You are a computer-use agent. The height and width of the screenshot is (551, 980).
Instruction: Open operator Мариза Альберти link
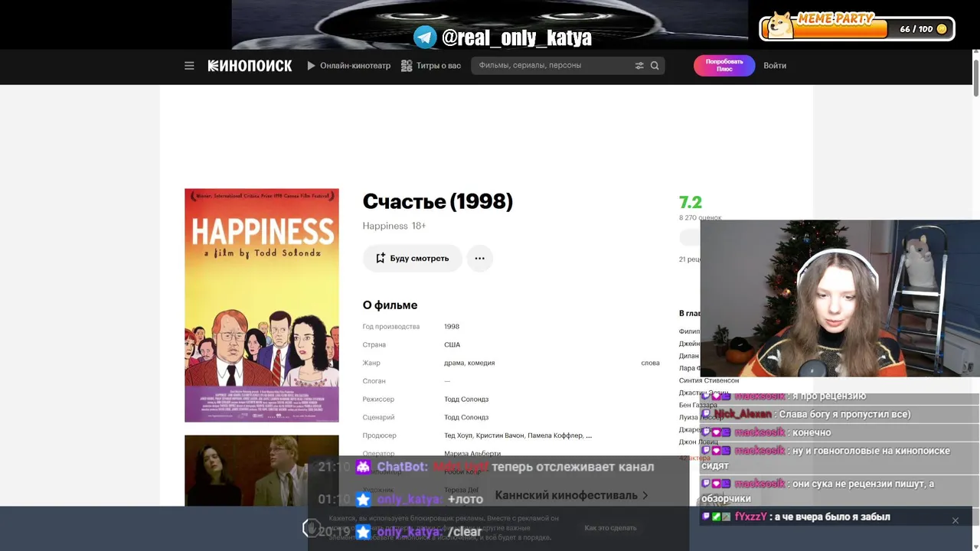coord(472,454)
